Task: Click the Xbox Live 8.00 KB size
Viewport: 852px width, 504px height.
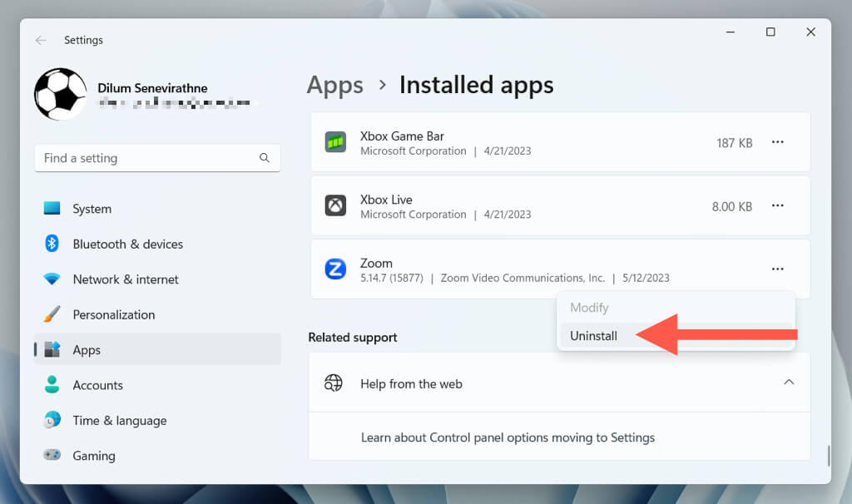Action: pos(732,207)
